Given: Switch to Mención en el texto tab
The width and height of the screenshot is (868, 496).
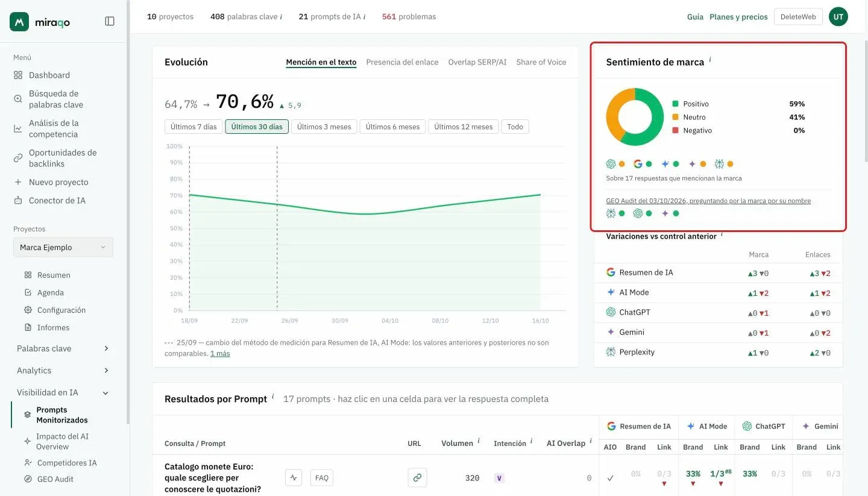Looking at the screenshot, I should (321, 62).
